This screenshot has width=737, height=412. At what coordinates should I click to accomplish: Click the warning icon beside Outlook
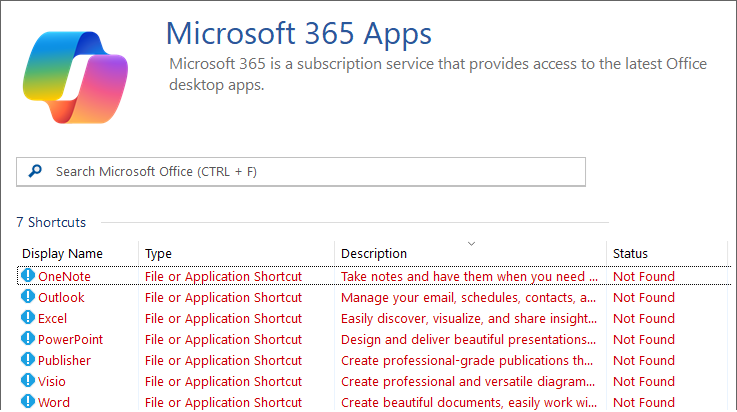(28, 297)
